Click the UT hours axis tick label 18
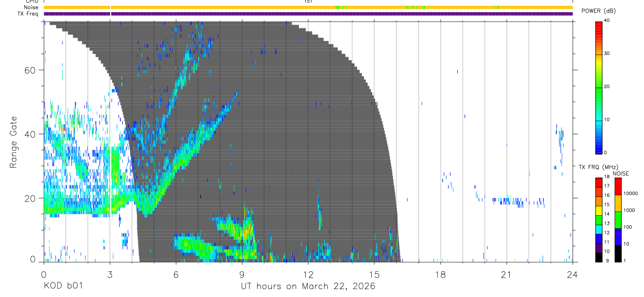 pyautogui.click(x=441, y=274)
